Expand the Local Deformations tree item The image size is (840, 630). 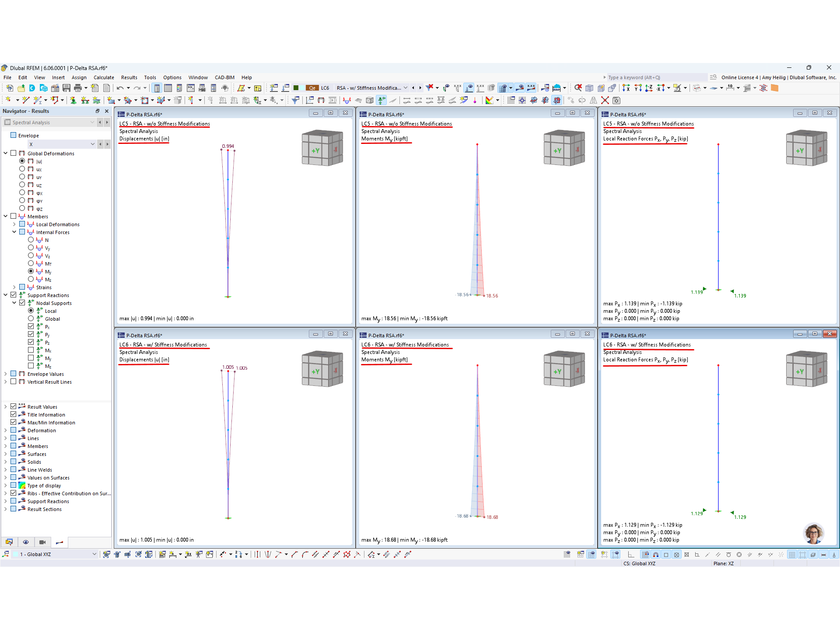(14, 224)
